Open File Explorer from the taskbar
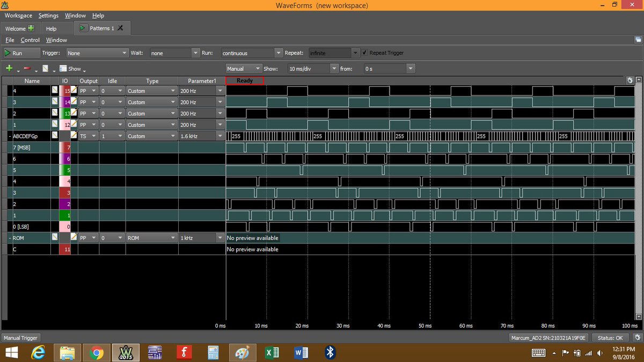Image resolution: width=644 pixels, height=362 pixels. [67, 352]
